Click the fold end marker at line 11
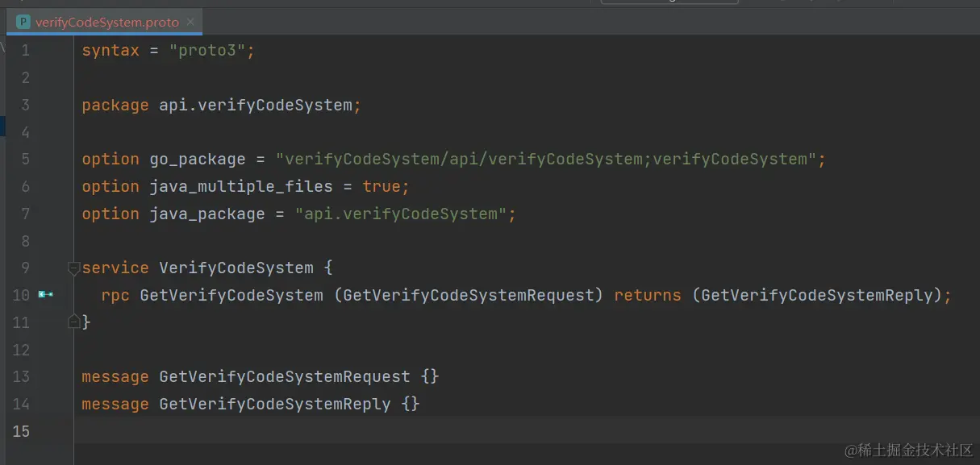Viewport: 980px width, 465px height. coord(74,322)
